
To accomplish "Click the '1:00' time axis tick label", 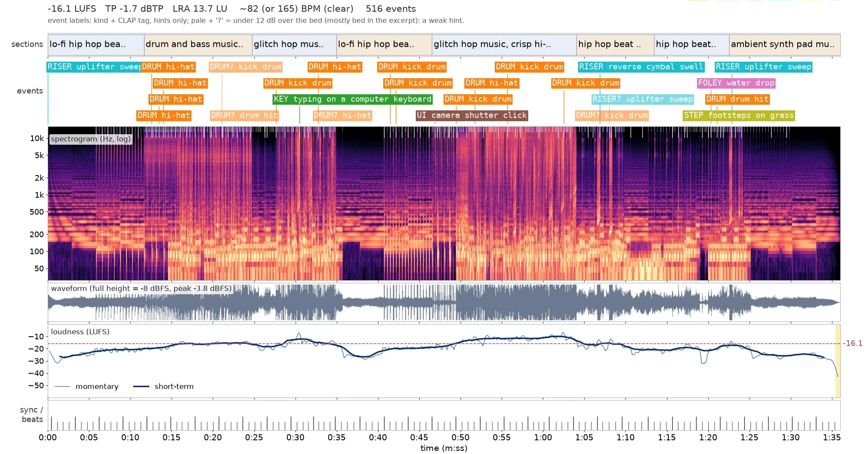I will coord(543,437).
